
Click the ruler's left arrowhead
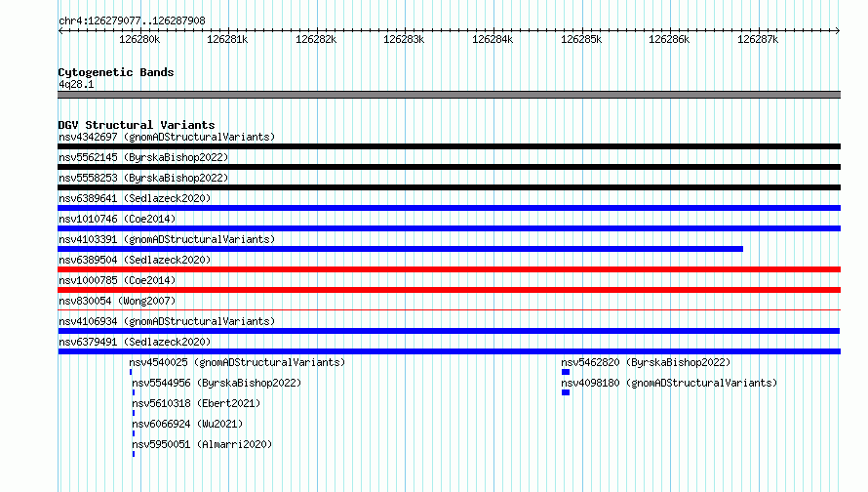pos(60,30)
